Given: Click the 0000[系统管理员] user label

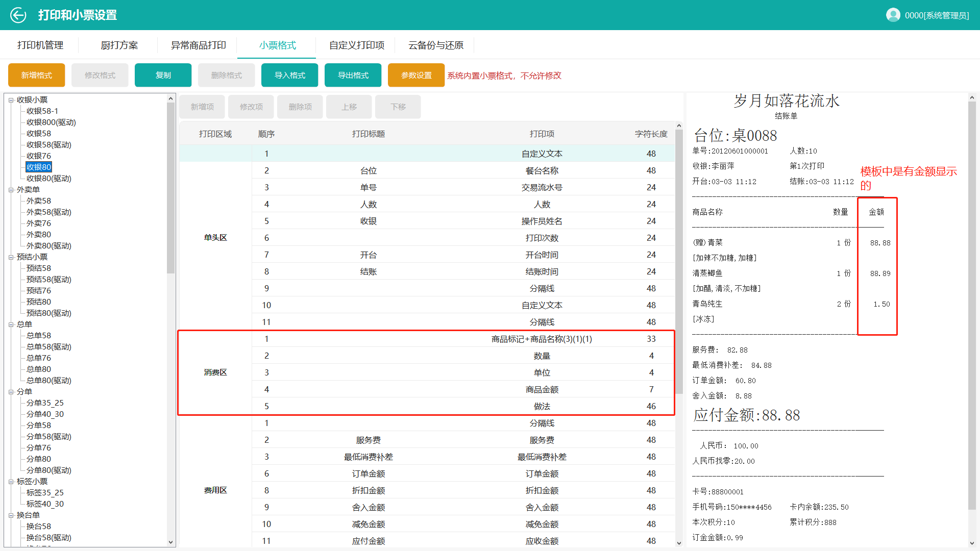Looking at the screenshot, I should tap(937, 16).
